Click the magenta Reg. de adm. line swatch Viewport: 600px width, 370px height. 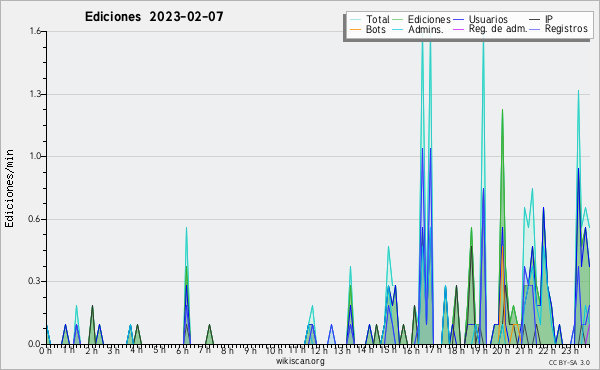[x=458, y=29]
